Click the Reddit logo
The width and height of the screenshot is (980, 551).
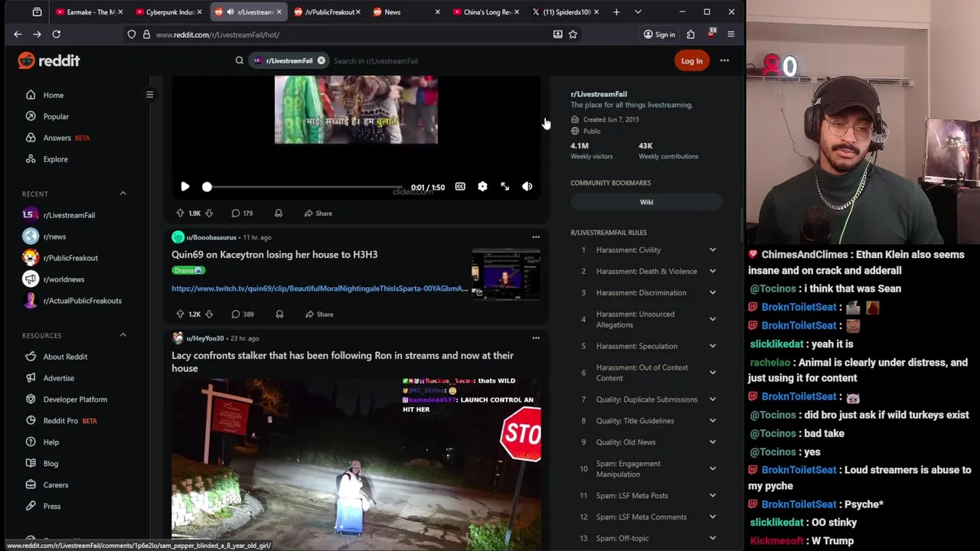(x=49, y=60)
